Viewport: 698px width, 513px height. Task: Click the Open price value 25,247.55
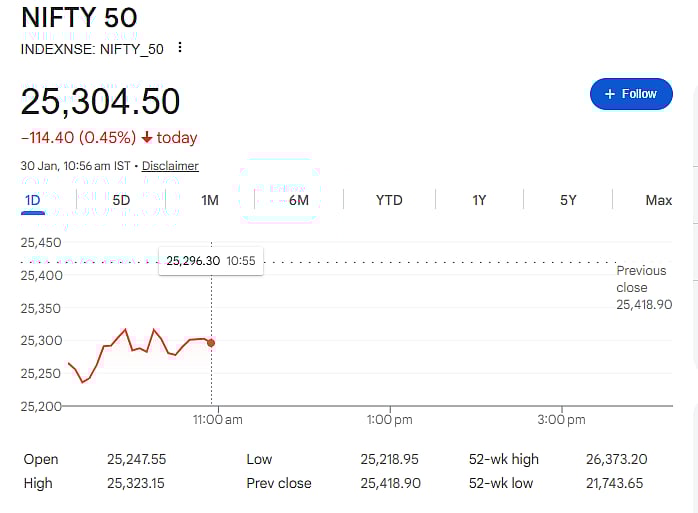[136, 459]
